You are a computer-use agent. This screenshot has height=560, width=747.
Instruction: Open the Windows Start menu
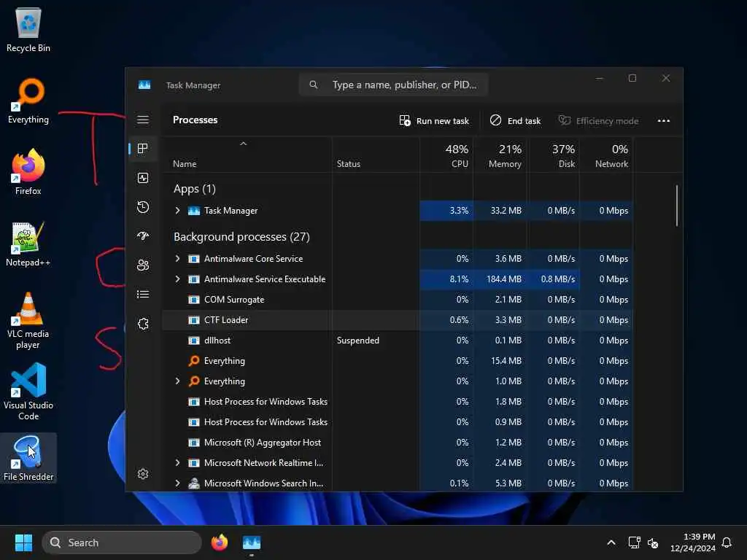click(x=23, y=542)
